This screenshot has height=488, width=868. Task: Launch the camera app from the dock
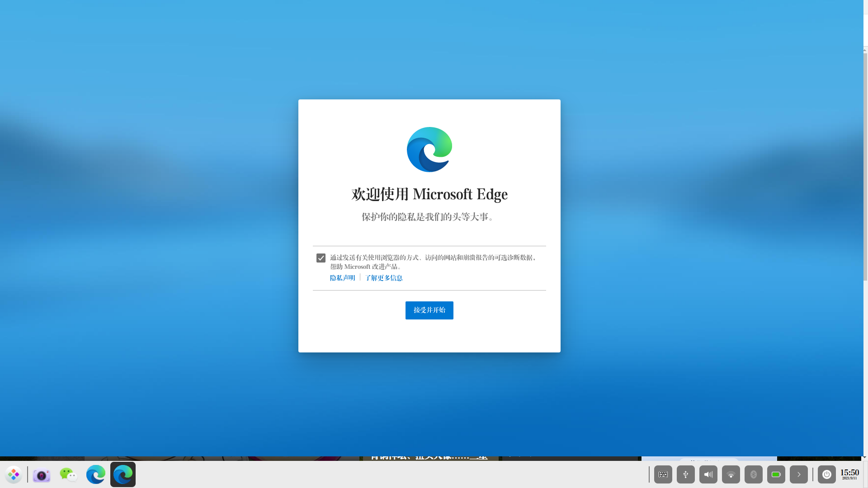click(x=41, y=475)
